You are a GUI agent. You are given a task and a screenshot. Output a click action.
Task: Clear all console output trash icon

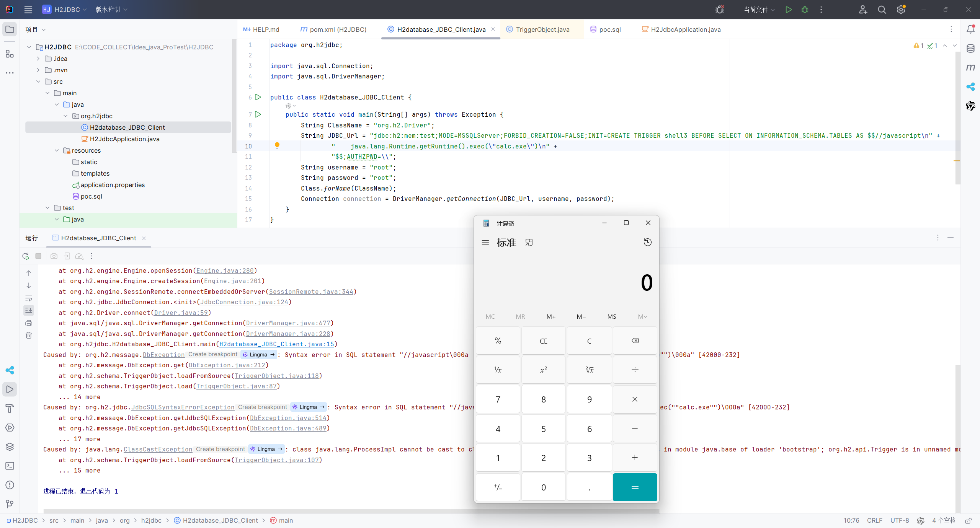point(29,335)
